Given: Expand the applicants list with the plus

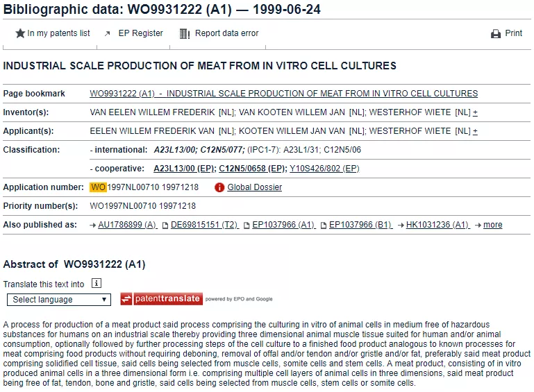Looking at the screenshot, I should (475, 131).
